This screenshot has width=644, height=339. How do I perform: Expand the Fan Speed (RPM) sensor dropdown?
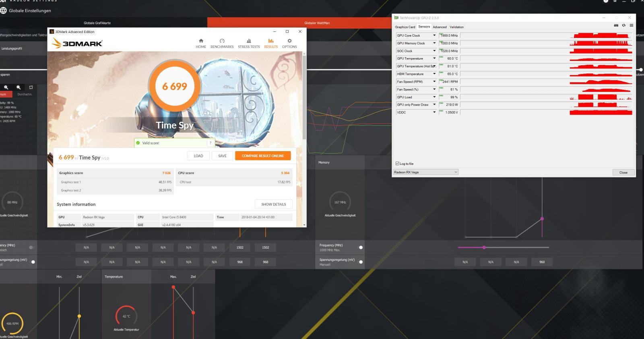(434, 81)
